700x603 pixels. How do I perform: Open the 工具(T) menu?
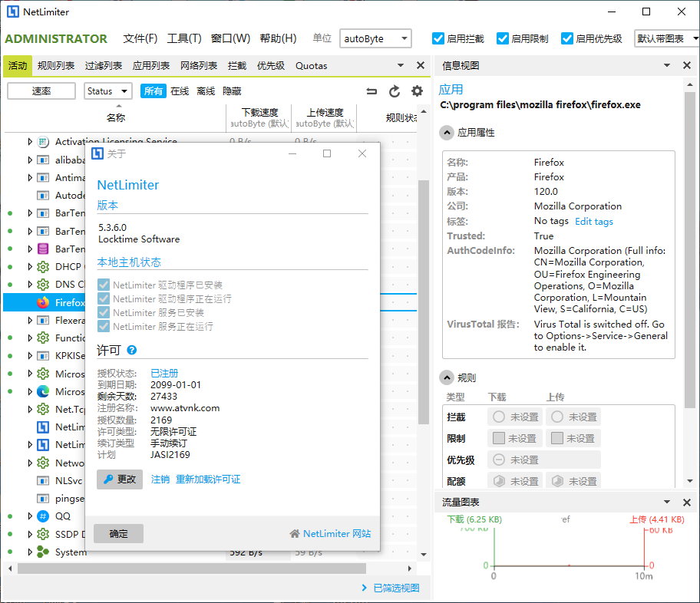pos(184,39)
